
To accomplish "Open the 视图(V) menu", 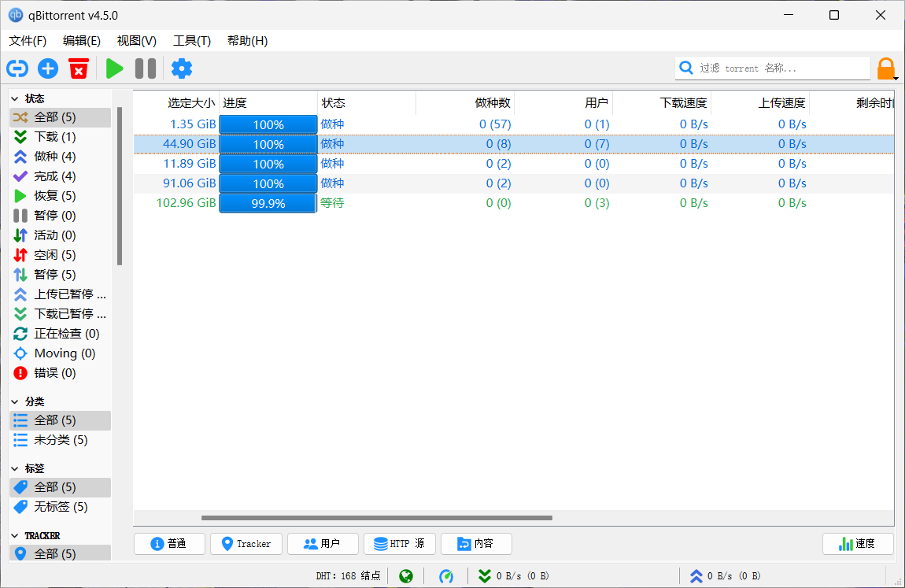I will pyautogui.click(x=136, y=41).
